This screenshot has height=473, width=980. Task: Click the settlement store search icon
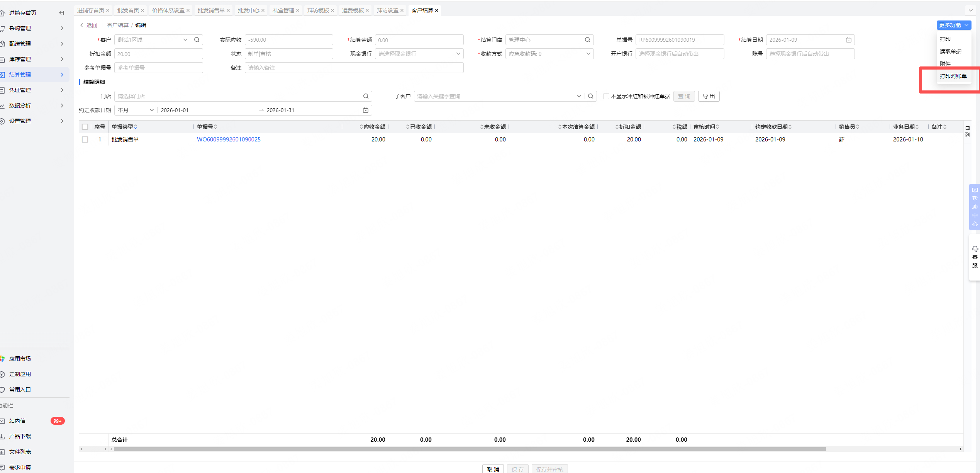pos(587,40)
